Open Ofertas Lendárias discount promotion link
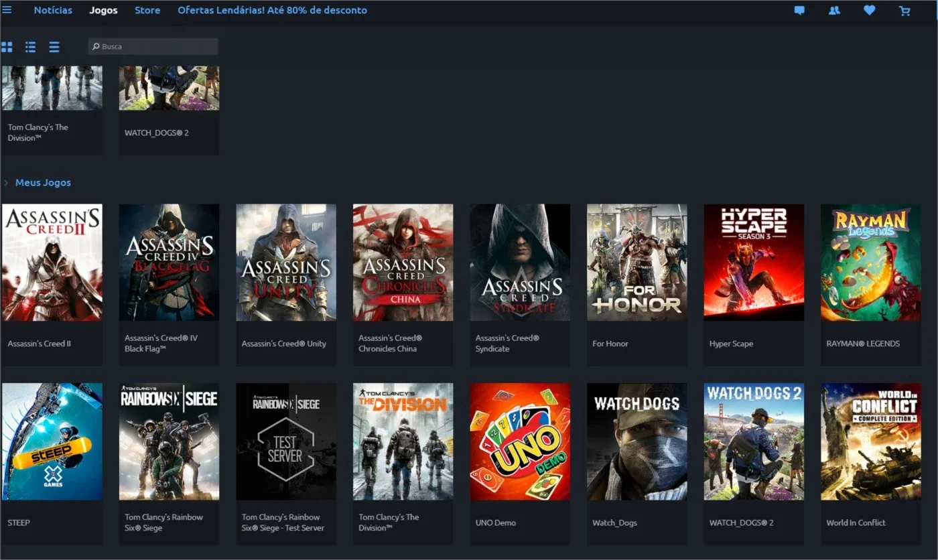938x560 pixels. [272, 10]
